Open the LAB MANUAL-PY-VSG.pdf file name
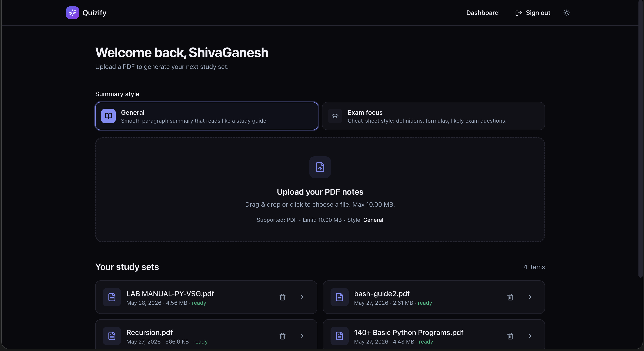The height and width of the screenshot is (351, 644). 170,294
